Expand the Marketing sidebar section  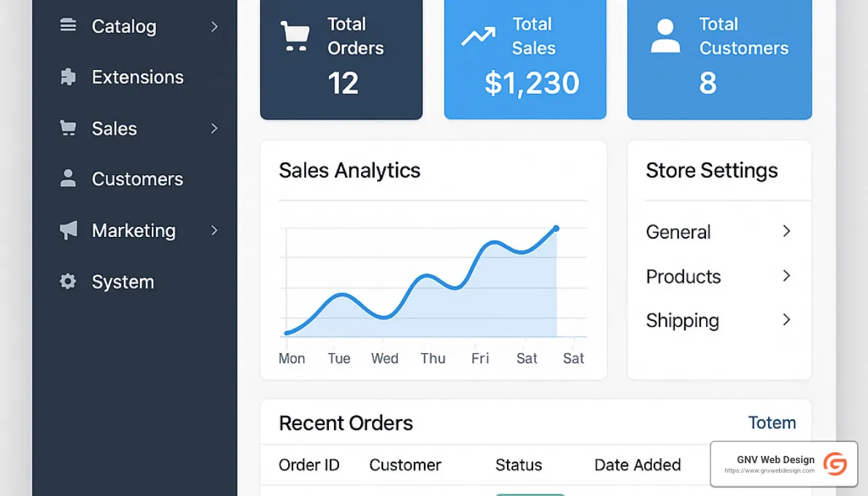pyautogui.click(x=214, y=230)
